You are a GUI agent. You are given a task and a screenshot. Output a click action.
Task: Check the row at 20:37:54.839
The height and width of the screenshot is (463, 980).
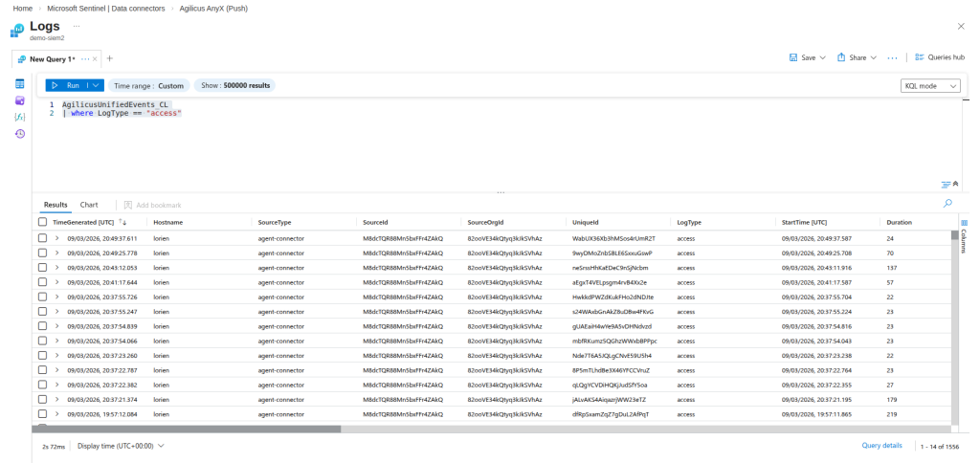(x=42, y=326)
